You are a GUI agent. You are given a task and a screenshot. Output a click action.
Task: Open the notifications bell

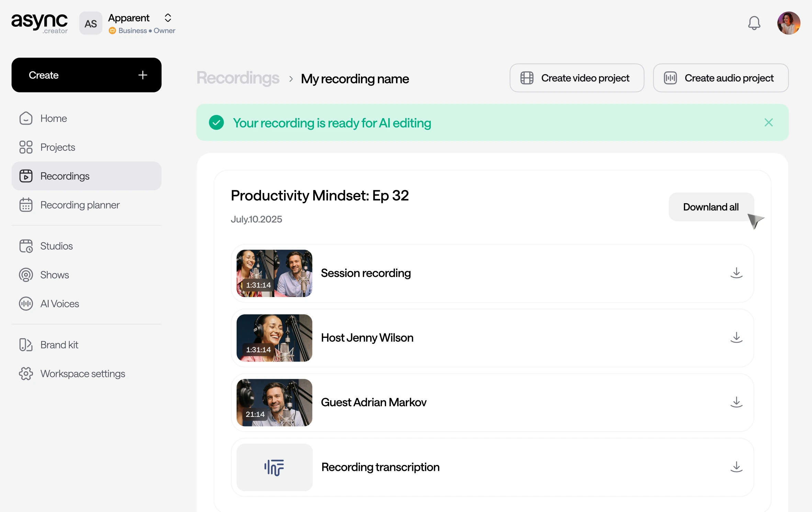click(754, 23)
